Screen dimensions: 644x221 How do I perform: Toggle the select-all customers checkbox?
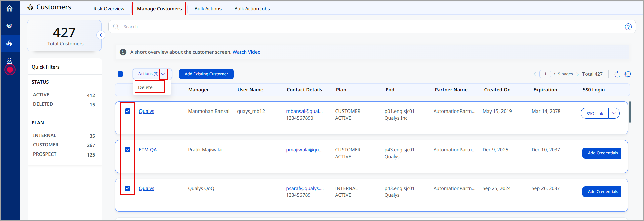coord(120,74)
